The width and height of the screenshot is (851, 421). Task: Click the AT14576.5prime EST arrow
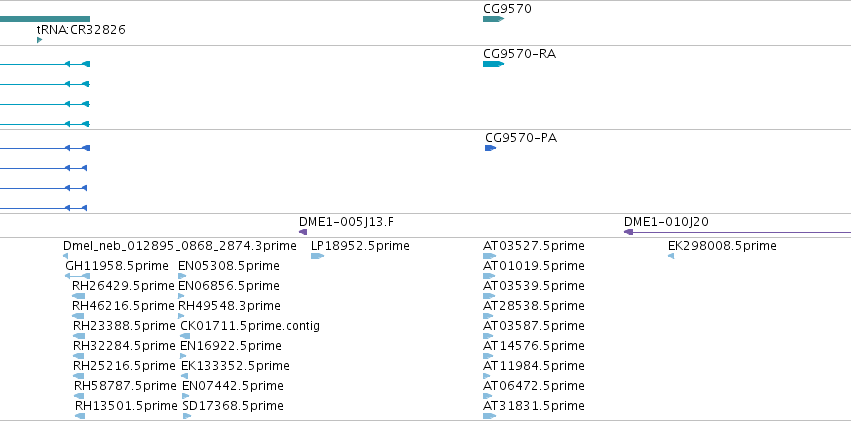click(x=488, y=356)
